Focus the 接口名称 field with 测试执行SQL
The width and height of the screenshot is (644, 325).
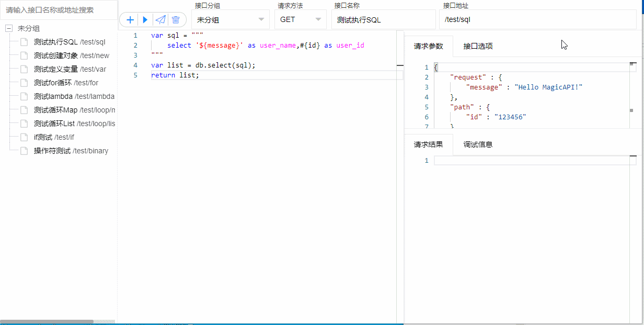(384, 19)
